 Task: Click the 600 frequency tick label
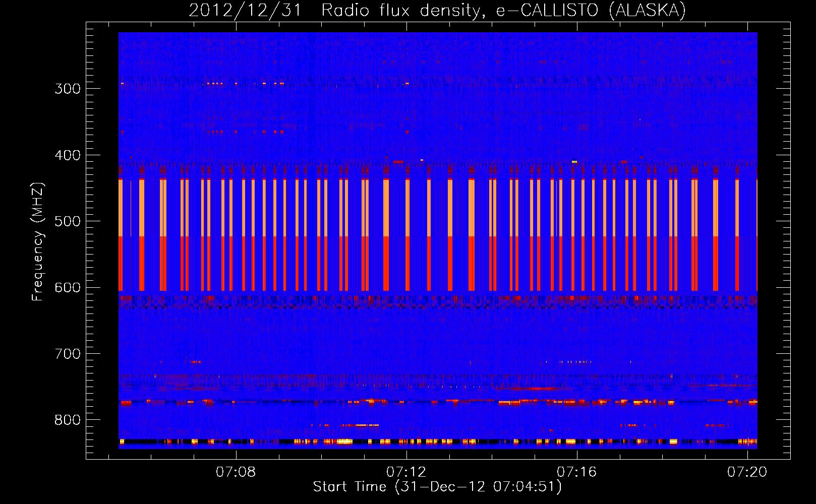68,288
